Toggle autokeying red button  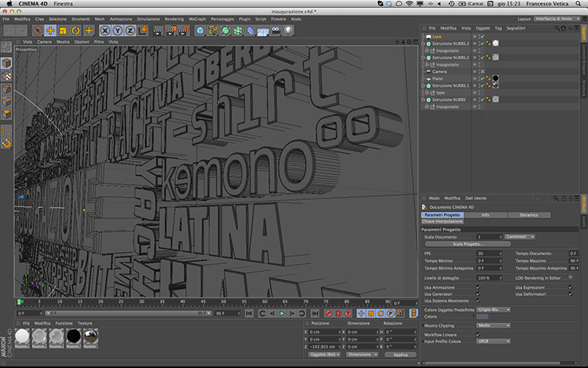pos(338,313)
